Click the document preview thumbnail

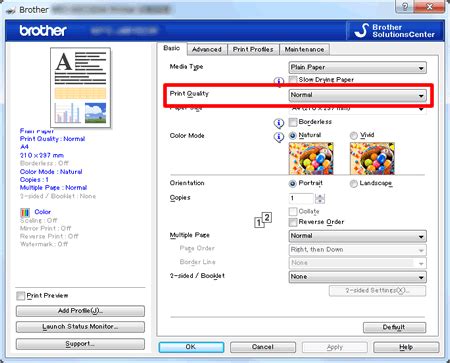[80, 88]
